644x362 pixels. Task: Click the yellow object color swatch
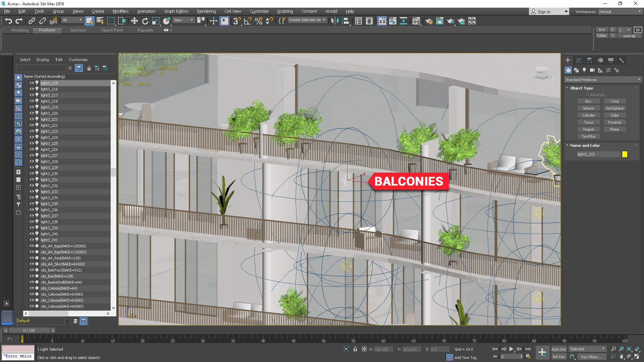click(x=625, y=154)
